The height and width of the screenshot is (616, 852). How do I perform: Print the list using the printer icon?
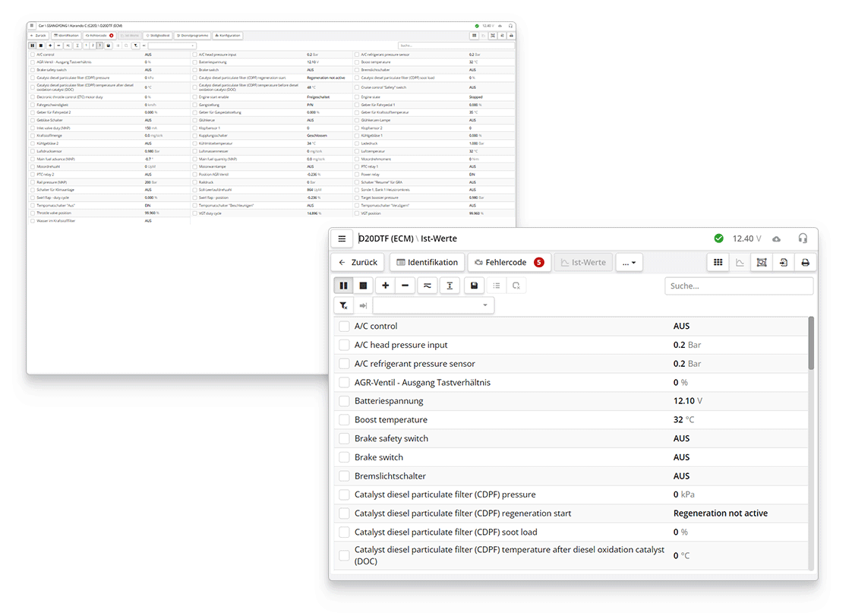point(805,262)
